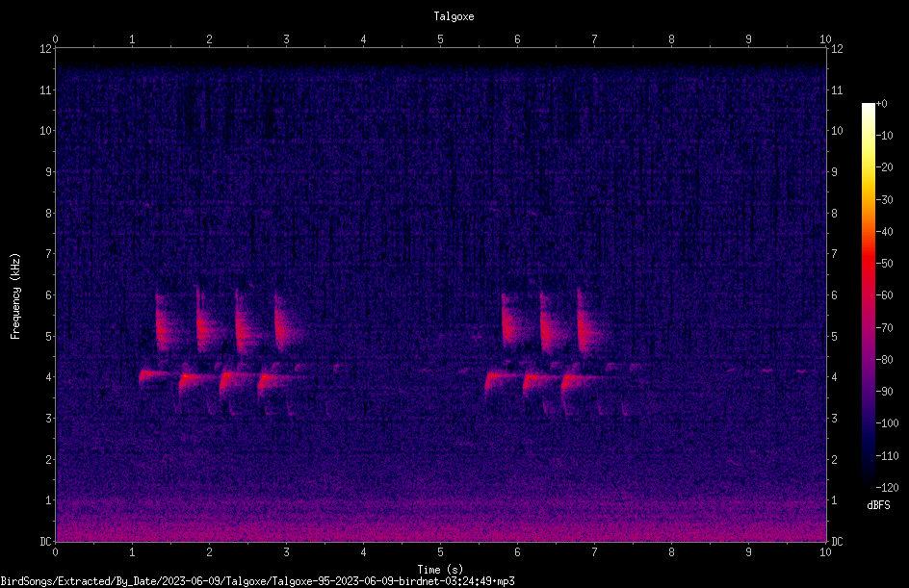Click "4" on the left frequency axis
Image resolution: width=909 pixels, height=588 pixels.
pyautogui.click(x=49, y=377)
